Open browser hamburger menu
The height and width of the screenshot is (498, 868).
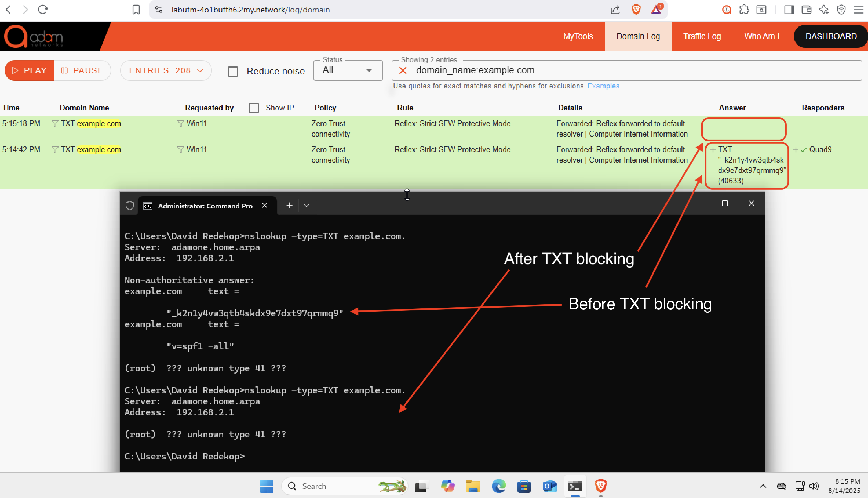[858, 10]
